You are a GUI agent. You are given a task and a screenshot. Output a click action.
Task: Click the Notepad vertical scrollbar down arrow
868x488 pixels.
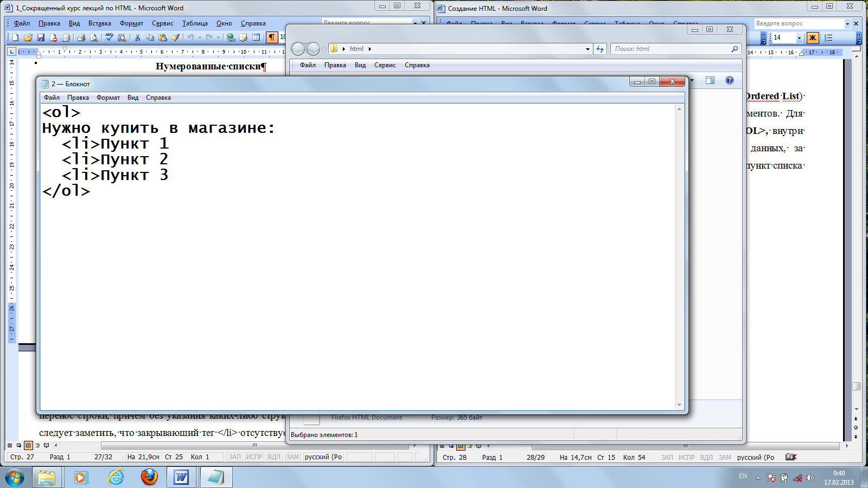[679, 405]
